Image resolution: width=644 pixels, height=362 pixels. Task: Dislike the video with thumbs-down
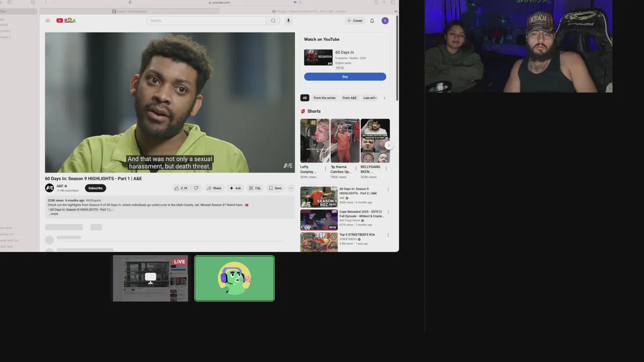[196, 188]
